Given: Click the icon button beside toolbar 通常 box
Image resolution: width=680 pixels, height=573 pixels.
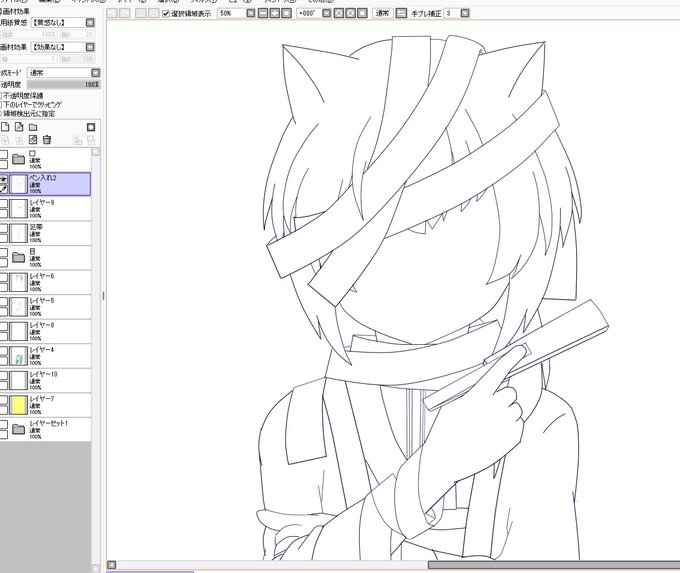Looking at the screenshot, I should 402,13.
